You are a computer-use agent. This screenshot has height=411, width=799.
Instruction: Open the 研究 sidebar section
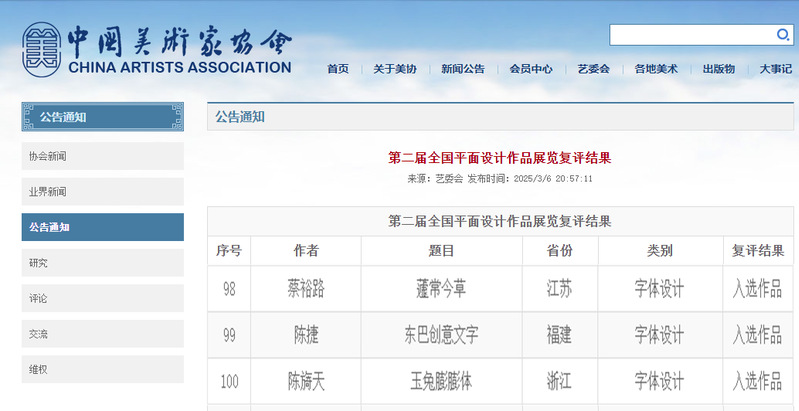coord(102,263)
